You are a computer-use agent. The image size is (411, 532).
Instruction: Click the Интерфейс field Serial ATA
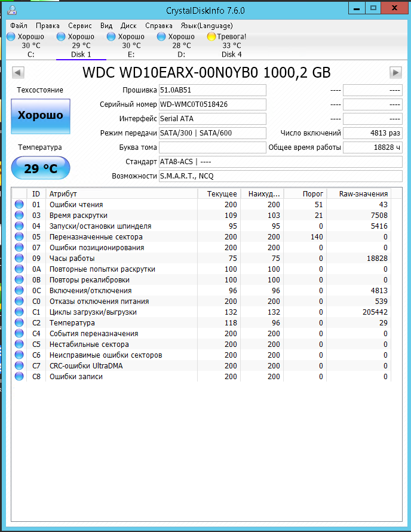[x=213, y=119]
